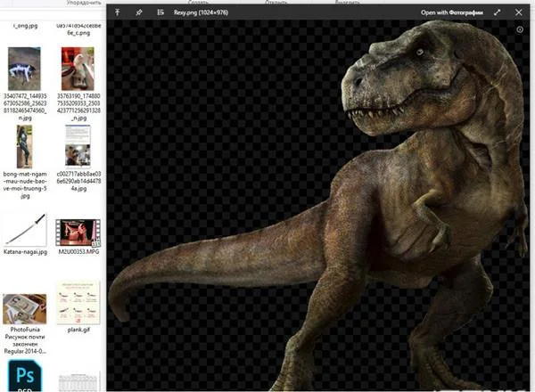Close the Rexy.png preview window
Viewport: 535px width, 392px height.
tap(519, 12)
